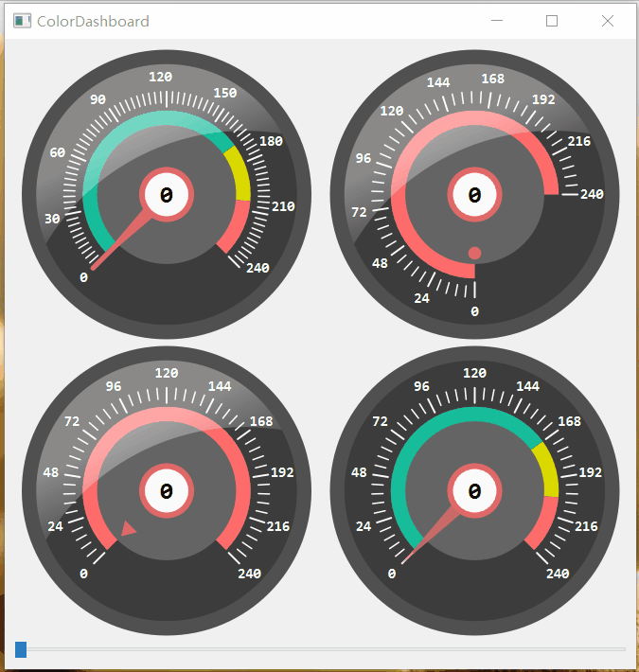Click the horizontal slider track at bottom
The height and width of the screenshot is (672, 639).
320,649
